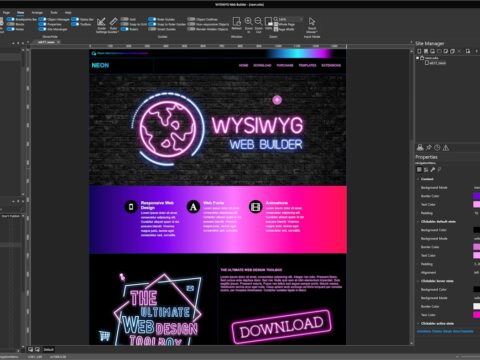Click the delete X icon in Site Manager
The width and height of the screenshot is (480, 360).
(459, 51)
